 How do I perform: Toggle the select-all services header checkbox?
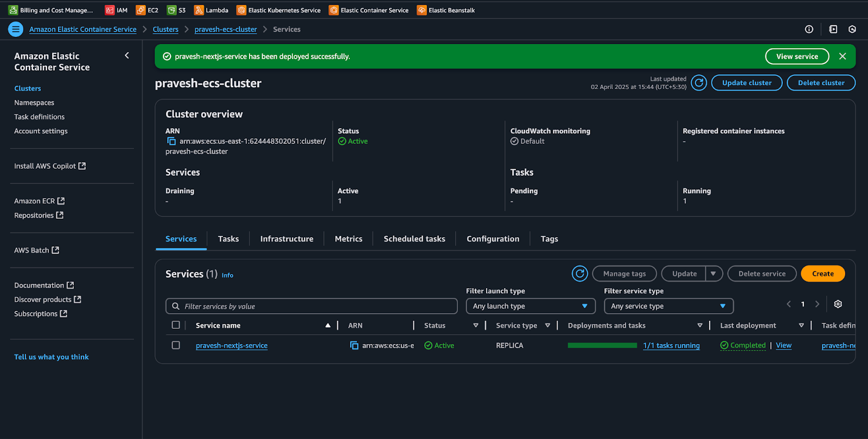[x=176, y=325]
